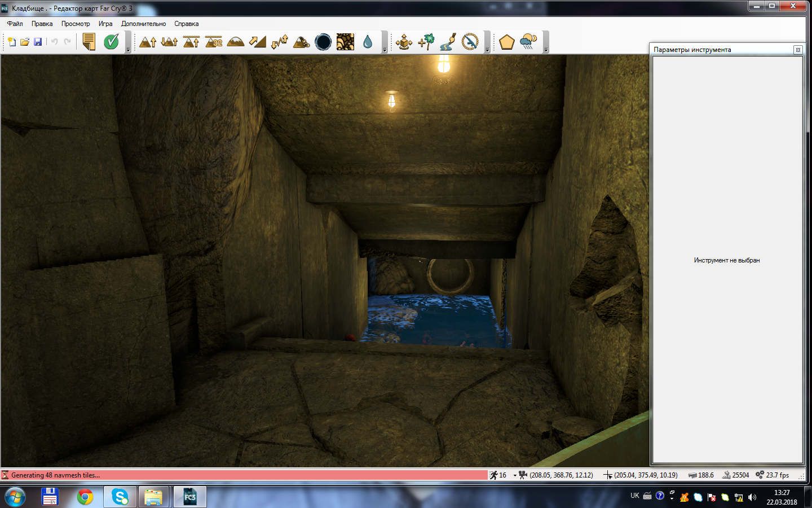This screenshot has height=508, width=812.
Task: Select the object placement cube tool
Action: (x=404, y=42)
